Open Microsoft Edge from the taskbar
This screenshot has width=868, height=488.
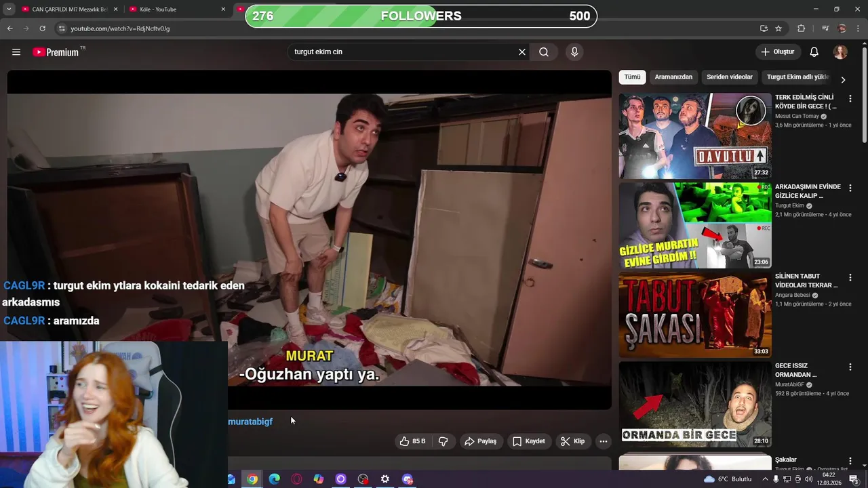point(275,479)
